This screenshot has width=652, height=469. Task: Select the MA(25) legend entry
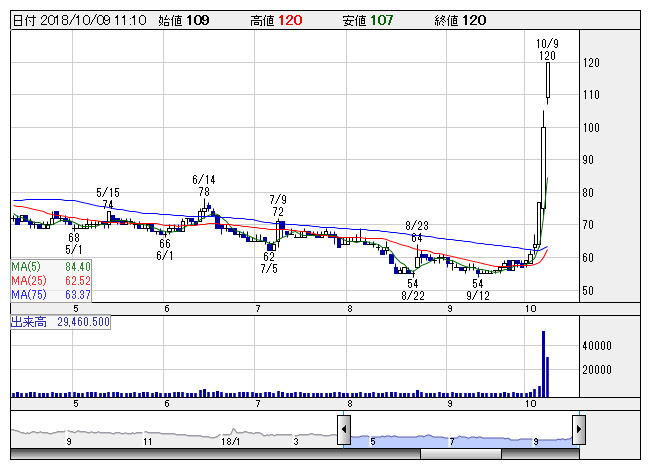pos(52,280)
